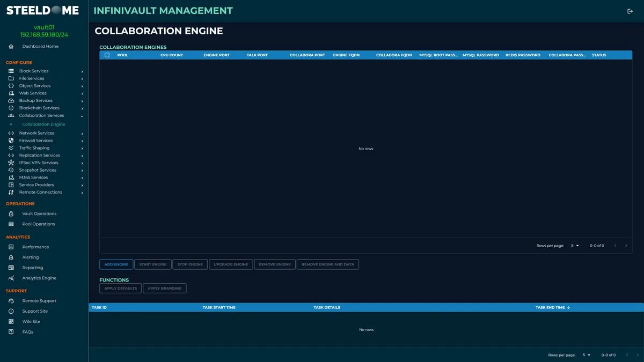Expand the Replication Services menu

click(82, 155)
